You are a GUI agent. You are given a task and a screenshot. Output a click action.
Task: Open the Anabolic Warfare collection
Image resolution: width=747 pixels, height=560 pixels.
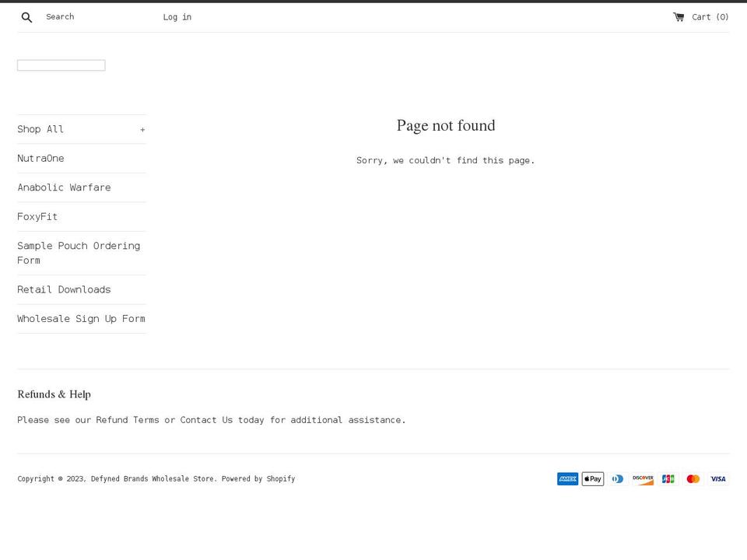(x=64, y=187)
